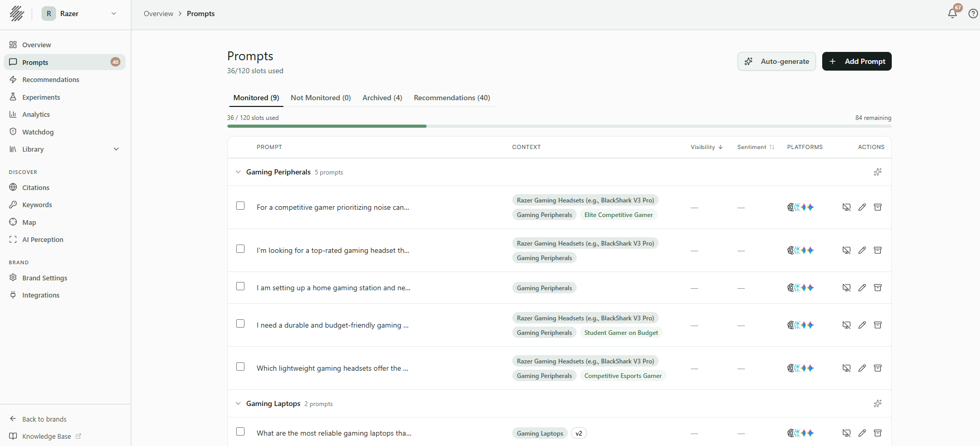Edit the 'For a competitive gamer' prompt

tap(862, 207)
